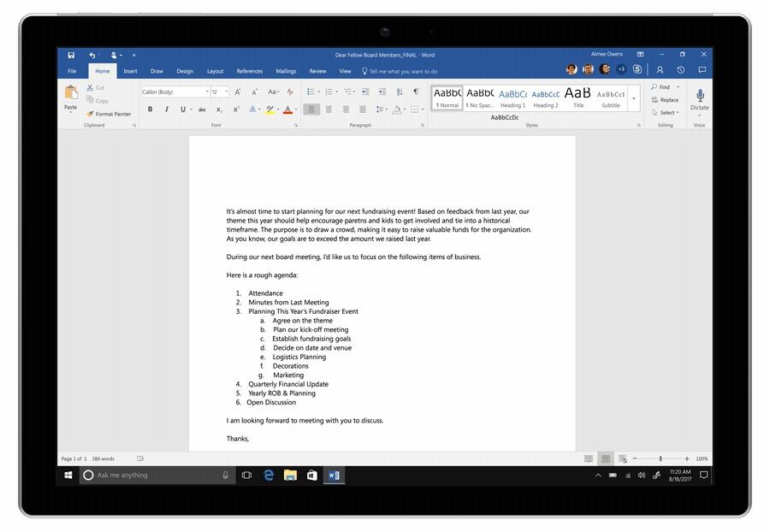Click the Skype icon in the title bar

point(637,70)
